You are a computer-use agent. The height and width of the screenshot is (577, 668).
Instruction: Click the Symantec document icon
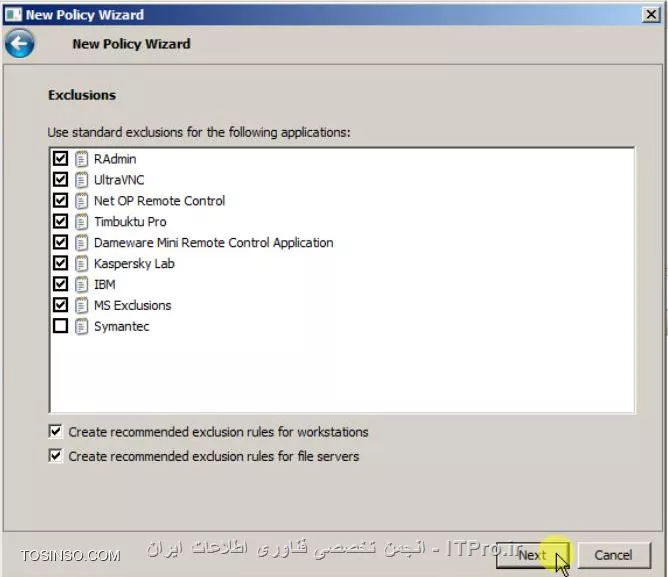pos(81,326)
